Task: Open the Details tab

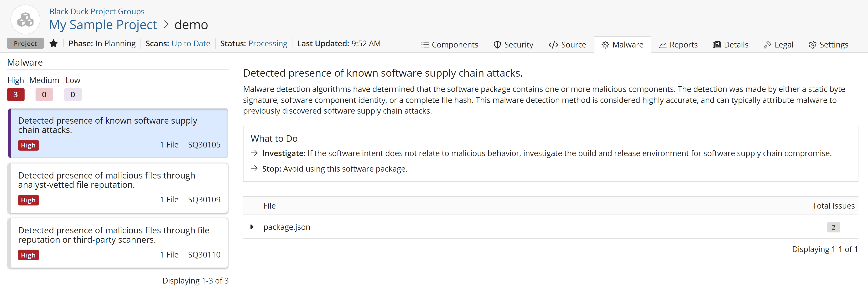Action: [x=731, y=45]
